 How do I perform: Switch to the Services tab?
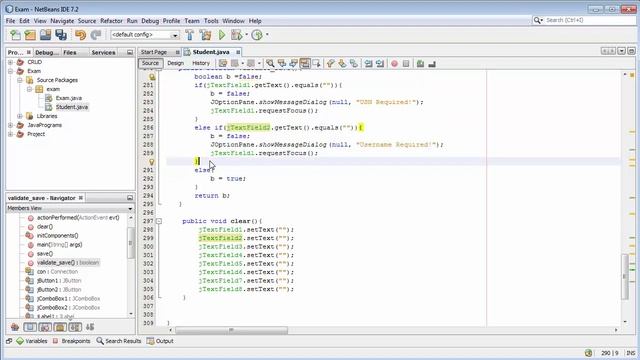(103, 52)
